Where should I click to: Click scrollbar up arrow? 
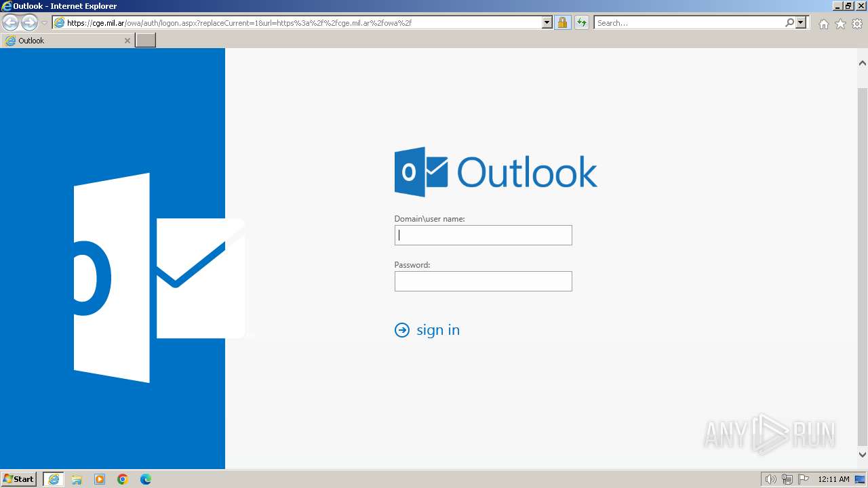(x=863, y=63)
